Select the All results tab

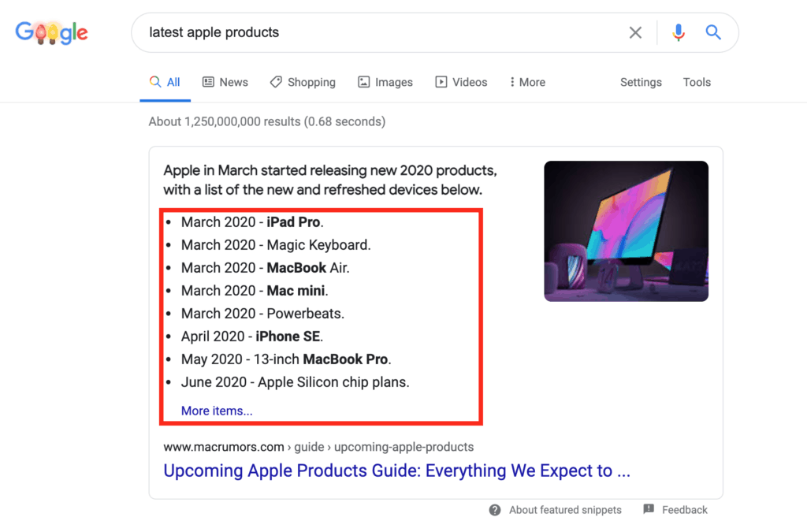[x=165, y=82]
